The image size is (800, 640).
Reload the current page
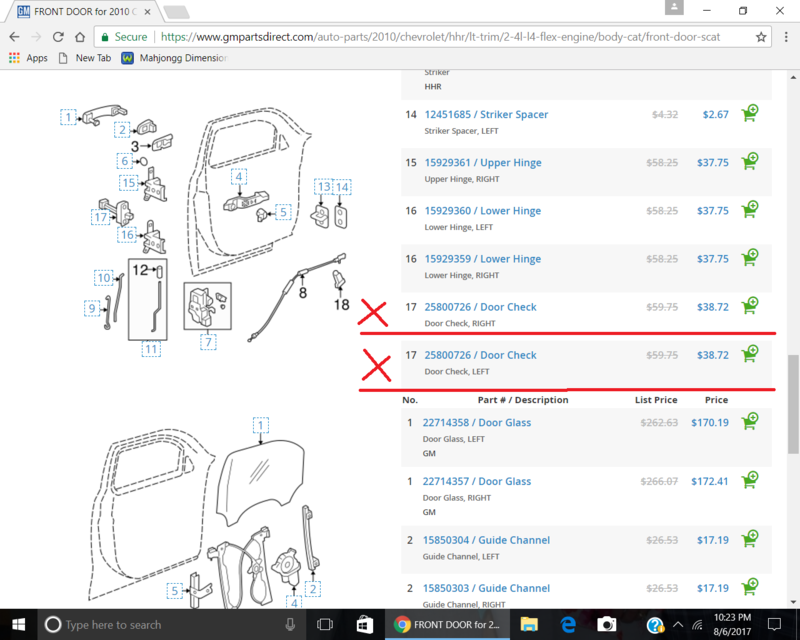point(58,37)
